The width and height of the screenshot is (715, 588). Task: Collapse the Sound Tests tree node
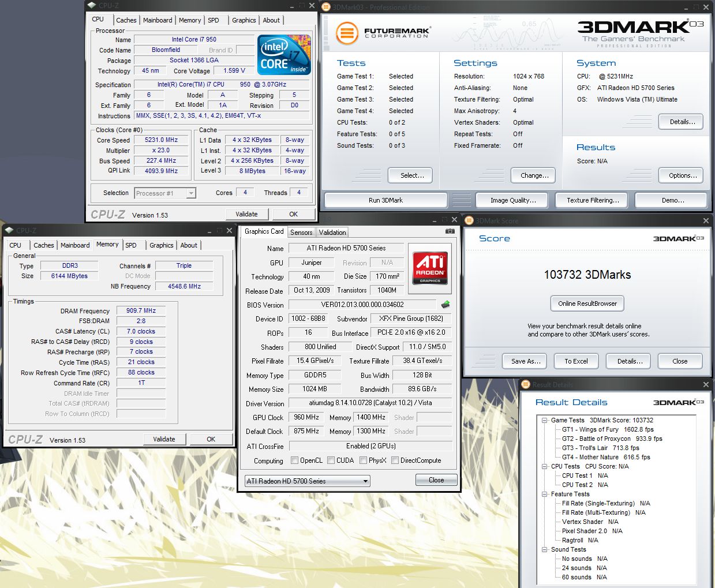coord(544,549)
